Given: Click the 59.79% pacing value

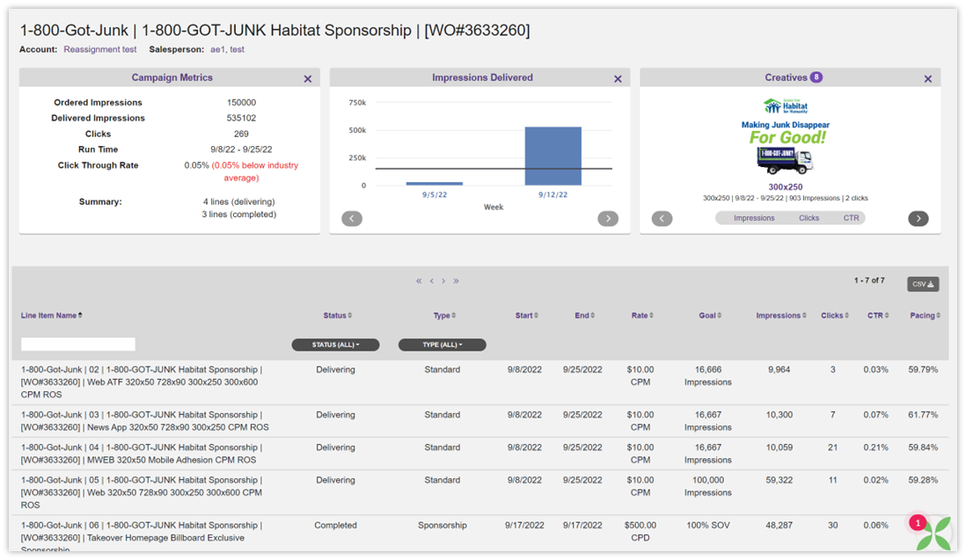Looking at the screenshot, I should [x=923, y=370].
